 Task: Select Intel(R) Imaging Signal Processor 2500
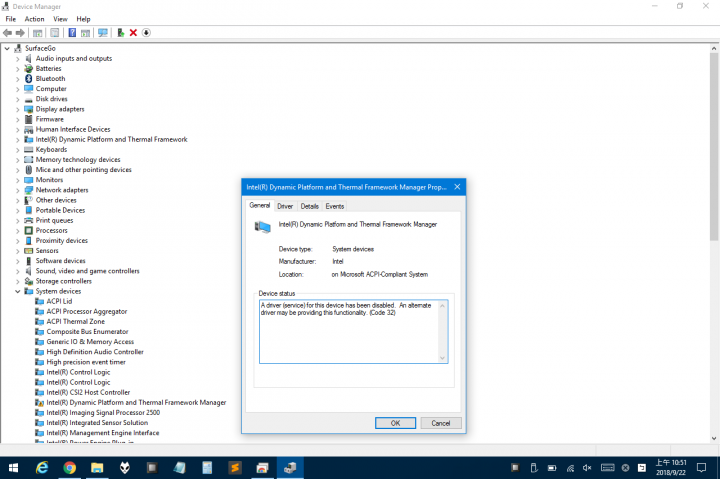point(103,412)
